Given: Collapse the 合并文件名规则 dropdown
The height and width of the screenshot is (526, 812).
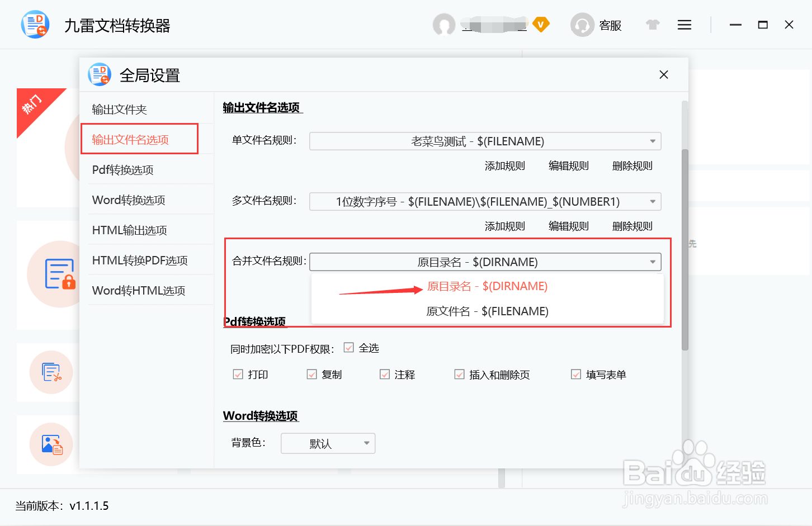Looking at the screenshot, I should 485,262.
